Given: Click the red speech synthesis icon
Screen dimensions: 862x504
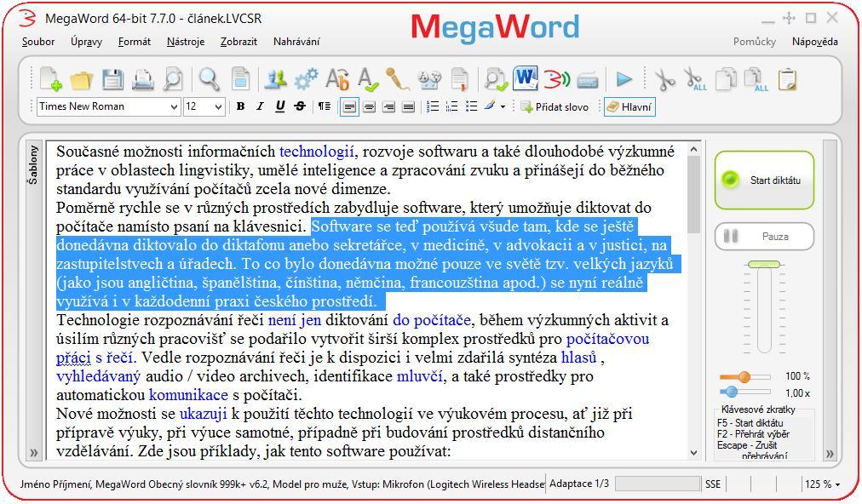Looking at the screenshot, I should [x=556, y=80].
